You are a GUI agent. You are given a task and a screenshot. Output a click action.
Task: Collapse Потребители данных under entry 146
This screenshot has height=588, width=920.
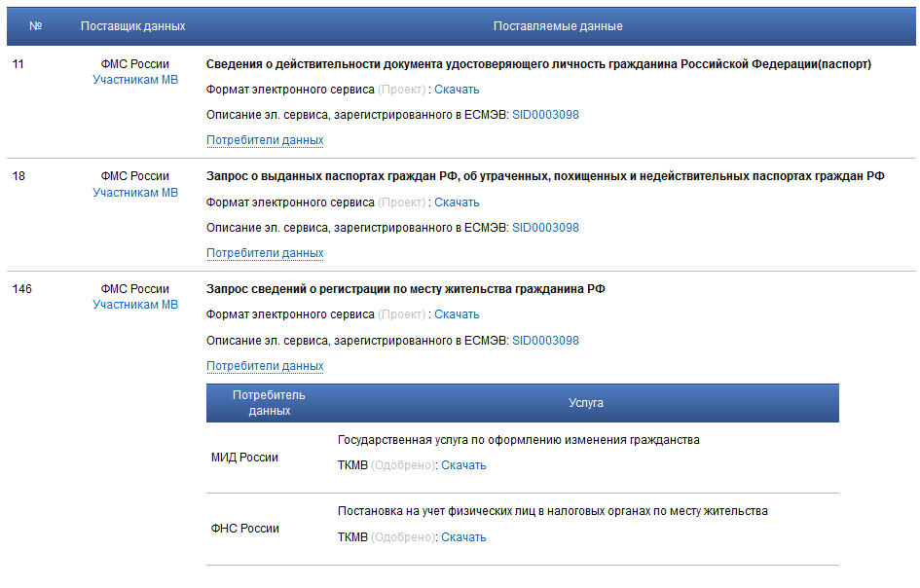[x=264, y=365]
